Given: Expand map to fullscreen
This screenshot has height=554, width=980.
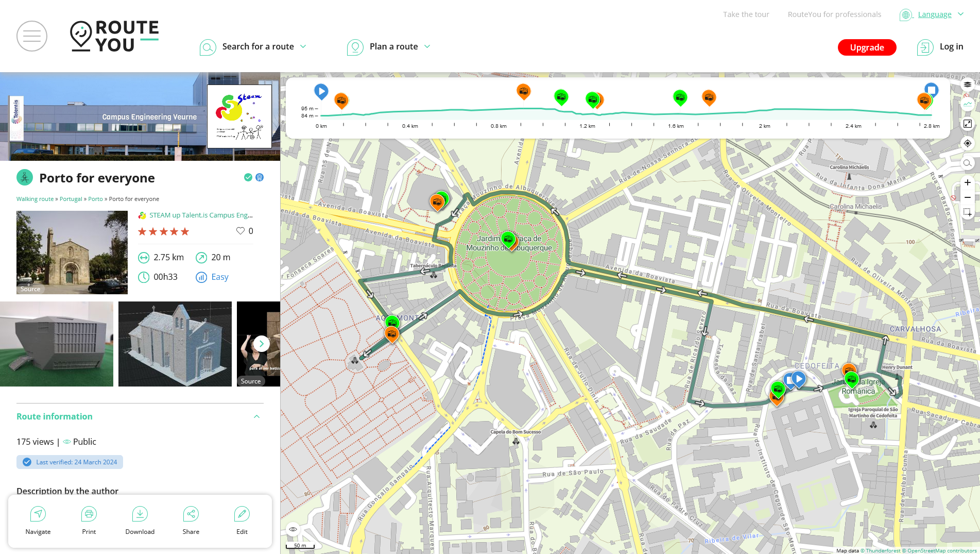Looking at the screenshot, I should pyautogui.click(x=968, y=124).
